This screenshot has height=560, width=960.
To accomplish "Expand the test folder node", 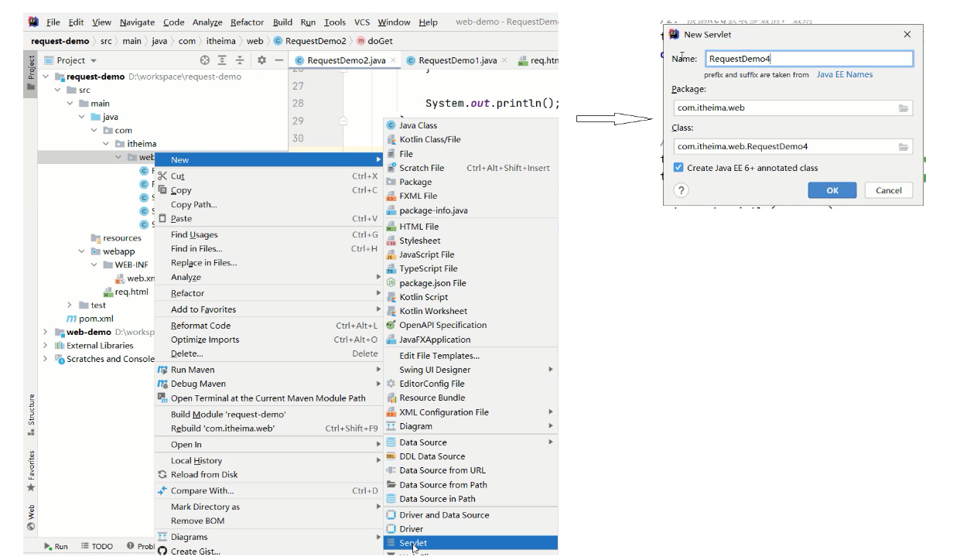I will (x=70, y=306).
